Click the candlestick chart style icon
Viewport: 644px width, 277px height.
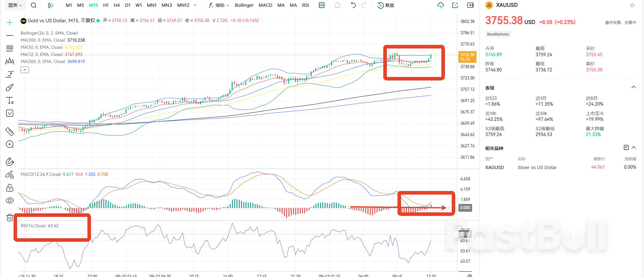pos(50,5)
